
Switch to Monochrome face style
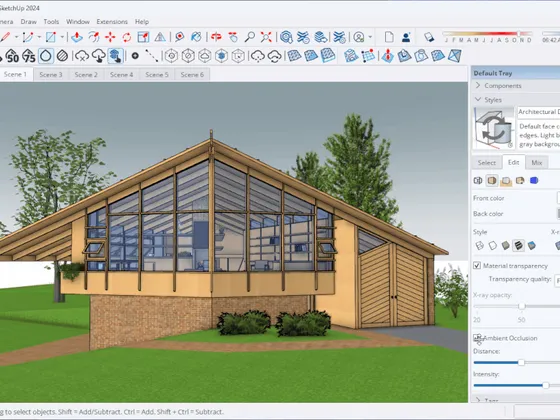pos(531,245)
